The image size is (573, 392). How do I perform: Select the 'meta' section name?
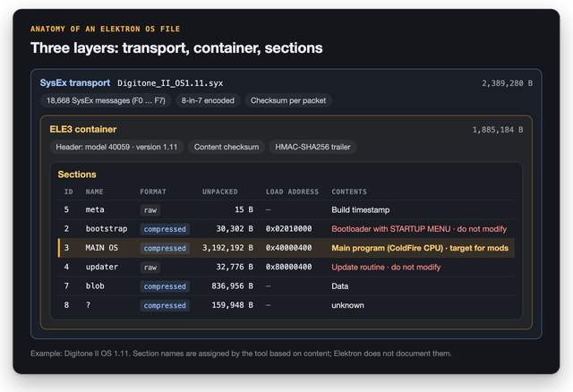95,209
